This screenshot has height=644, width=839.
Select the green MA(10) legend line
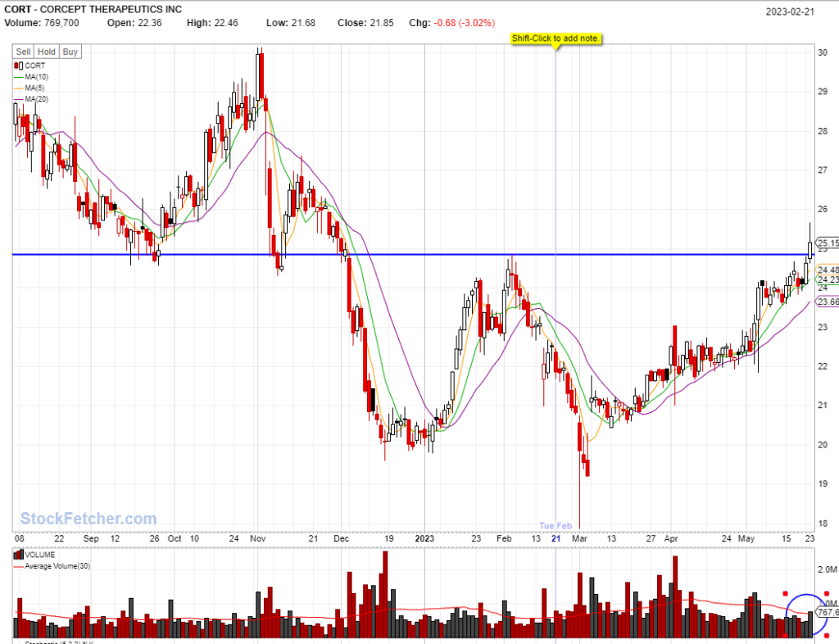[x=19, y=77]
